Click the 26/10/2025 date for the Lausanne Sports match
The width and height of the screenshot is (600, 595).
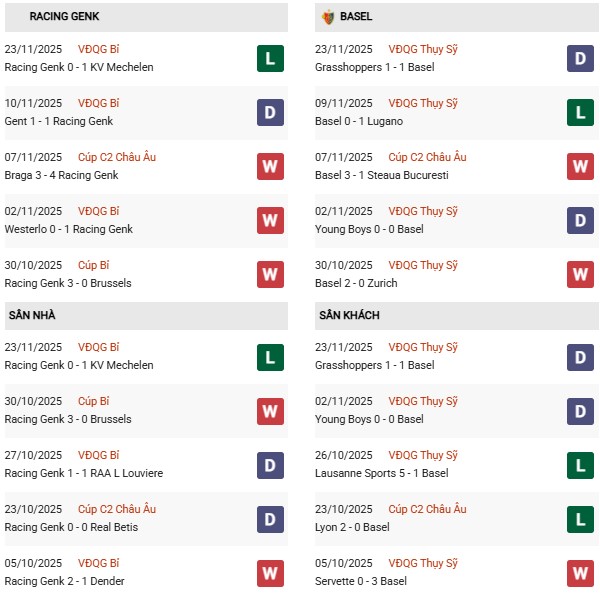click(x=343, y=455)
